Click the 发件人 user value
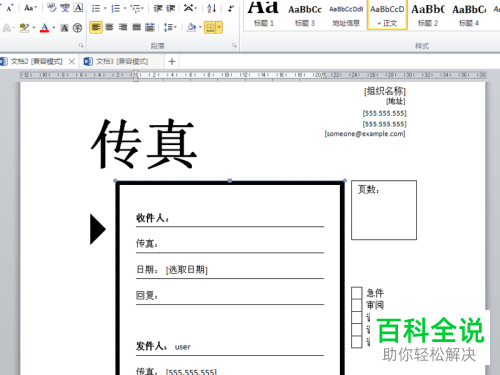Image resolution: width=500 pixels, height=375 pixels. 183,347
